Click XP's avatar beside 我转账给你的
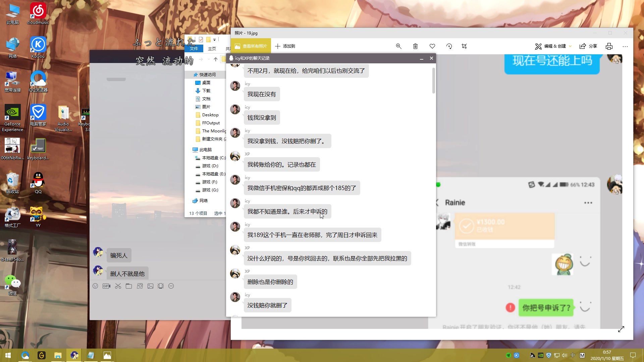 (235, 156)
